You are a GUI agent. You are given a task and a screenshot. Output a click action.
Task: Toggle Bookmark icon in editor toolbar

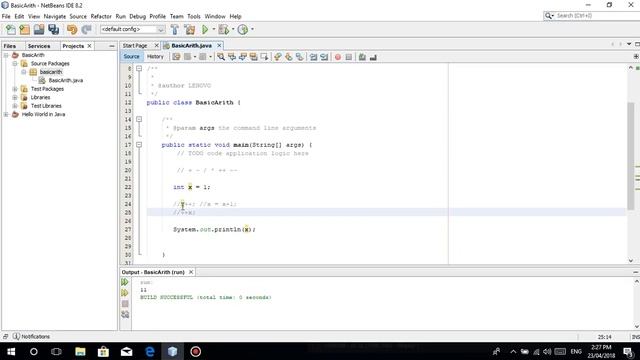[x=300, y=57]
